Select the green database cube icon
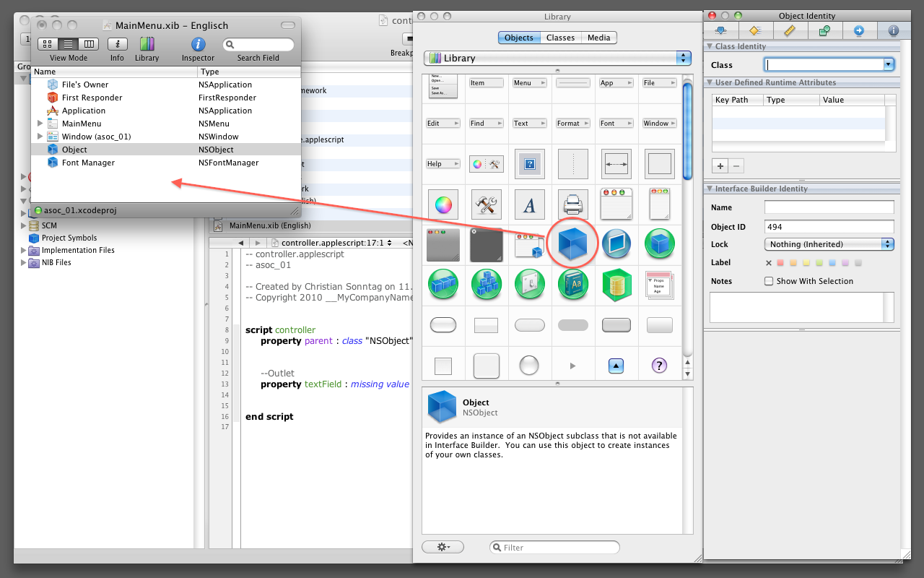 pos(616,285)
